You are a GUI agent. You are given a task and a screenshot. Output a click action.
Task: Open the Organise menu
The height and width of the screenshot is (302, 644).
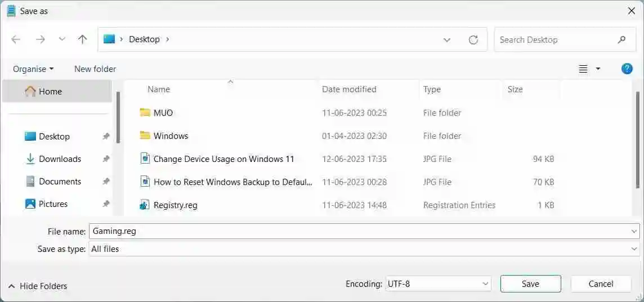pyautogui.click(x=33, y=69)
